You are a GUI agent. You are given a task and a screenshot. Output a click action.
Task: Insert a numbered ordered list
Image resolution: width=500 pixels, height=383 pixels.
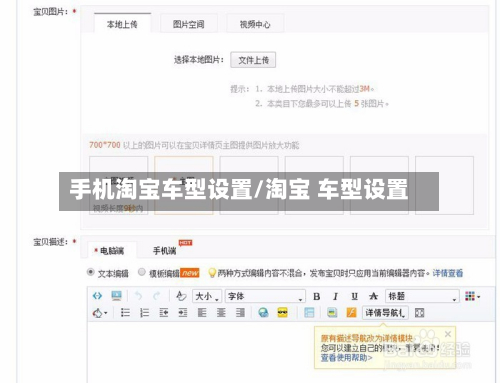[144, 313]
